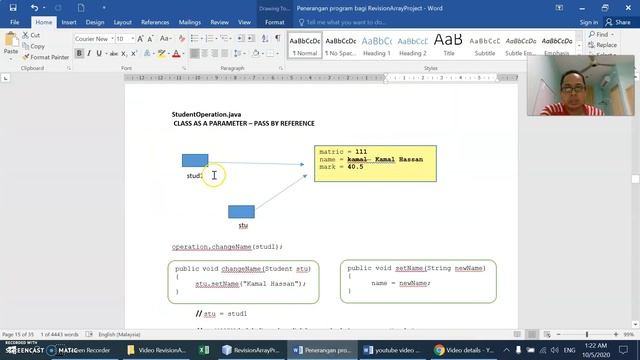This screenshot has height=360, width=640.
Task: Open the system volume control
Action: click(554, 350)
